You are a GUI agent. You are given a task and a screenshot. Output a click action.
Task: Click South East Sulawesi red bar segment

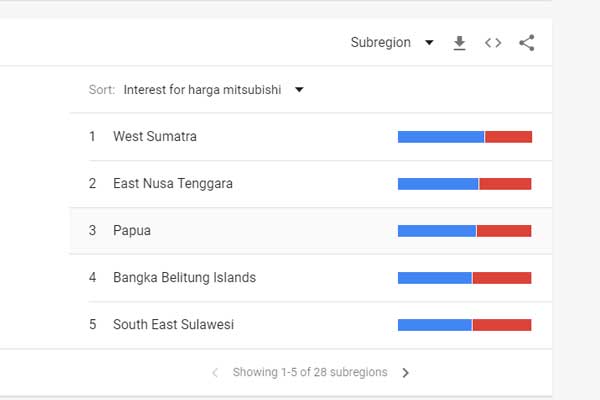pyautogui.click(x=502, y=325)
